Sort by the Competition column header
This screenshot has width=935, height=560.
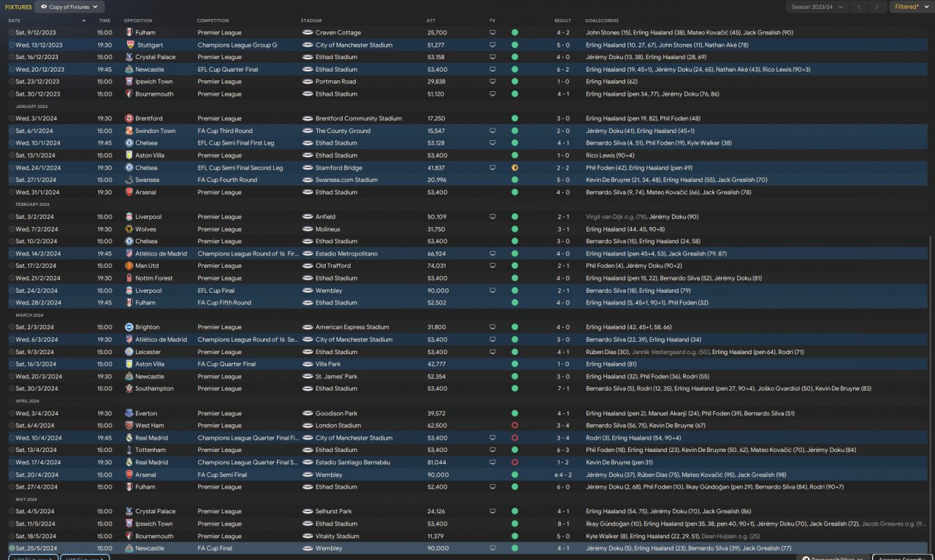click(213, 20)
